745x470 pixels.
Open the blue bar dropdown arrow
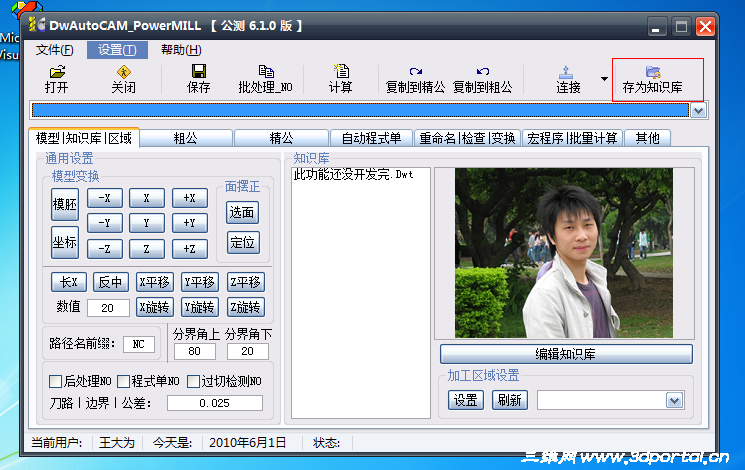[698, 111]
